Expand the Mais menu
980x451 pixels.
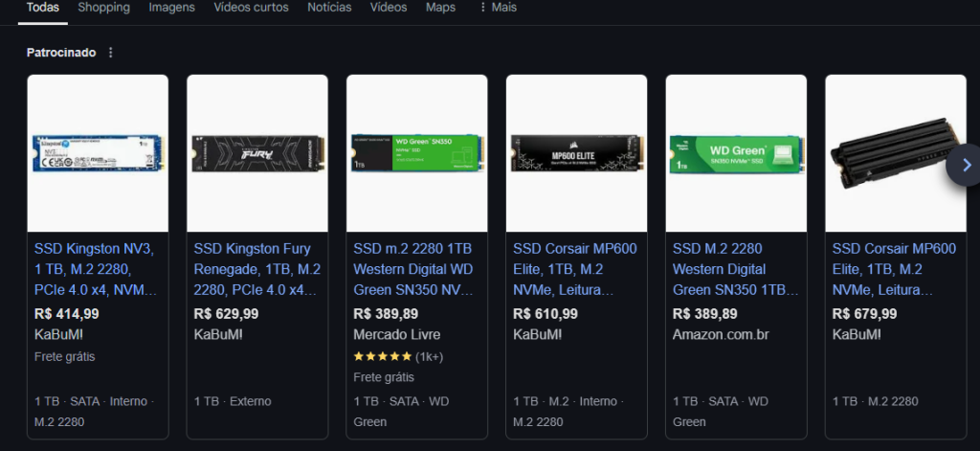(498, 8)
